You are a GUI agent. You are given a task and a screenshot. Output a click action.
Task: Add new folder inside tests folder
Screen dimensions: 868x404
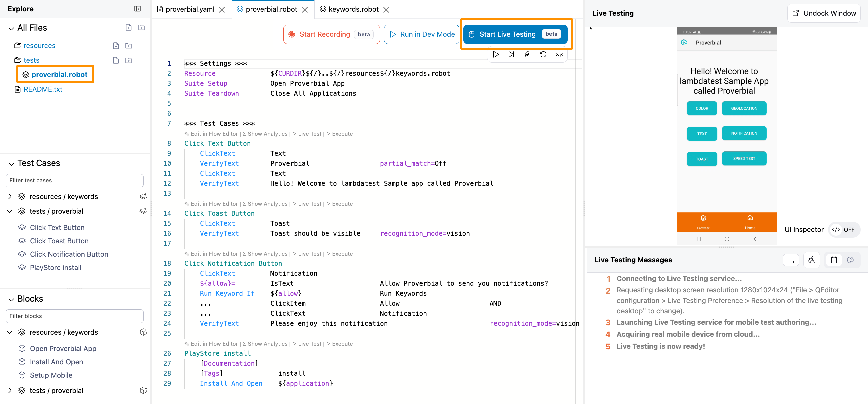click(129, 60)
